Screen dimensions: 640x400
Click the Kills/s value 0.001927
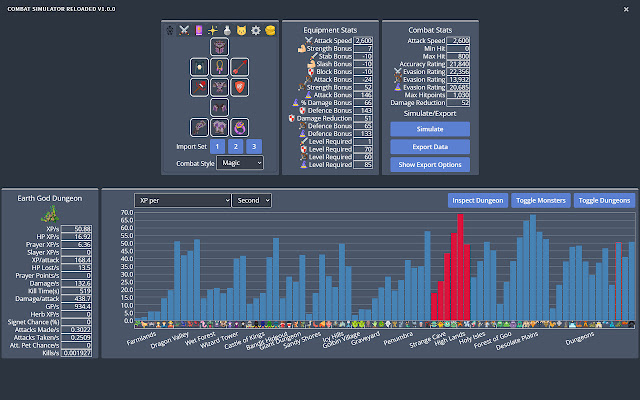click(x=76, y=353)
